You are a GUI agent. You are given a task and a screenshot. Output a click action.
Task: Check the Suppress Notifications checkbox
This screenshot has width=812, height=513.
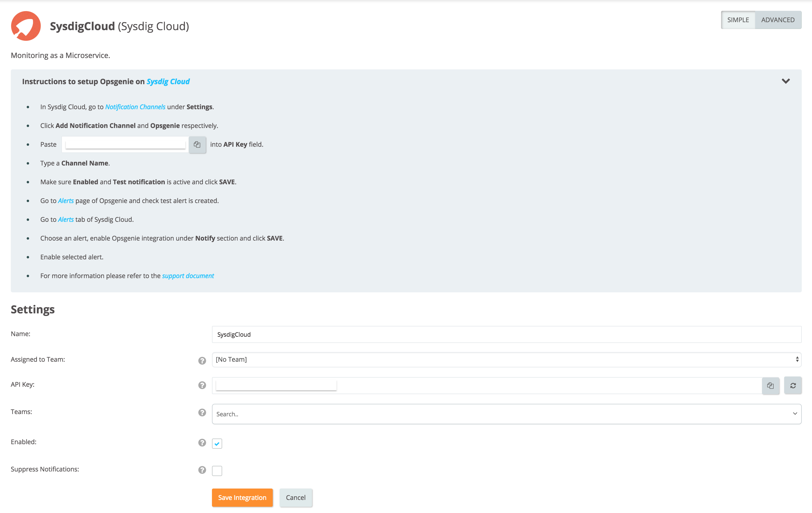217,470
